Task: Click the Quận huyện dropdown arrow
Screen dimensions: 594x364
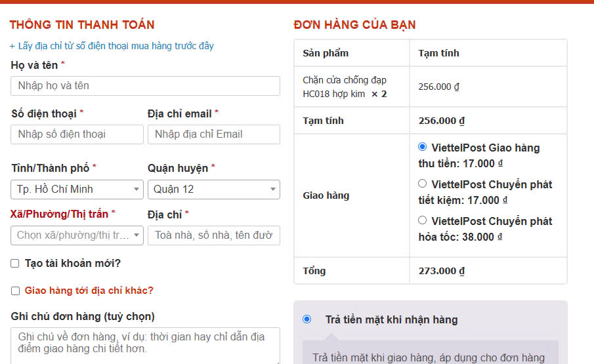Action: pyautogui.click(x=273, y=190)
